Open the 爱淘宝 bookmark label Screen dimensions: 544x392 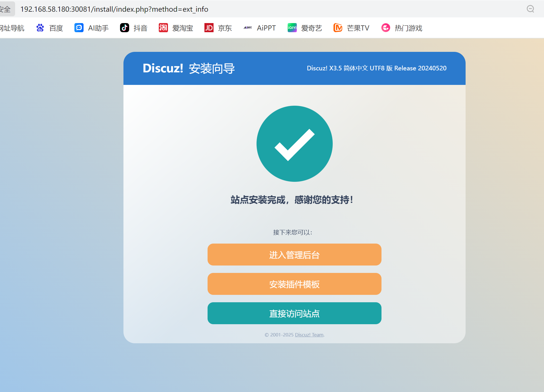click(183, 28)
